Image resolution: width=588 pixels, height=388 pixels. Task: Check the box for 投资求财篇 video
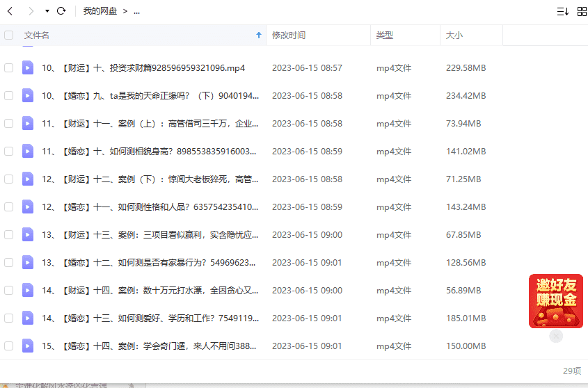8,67
